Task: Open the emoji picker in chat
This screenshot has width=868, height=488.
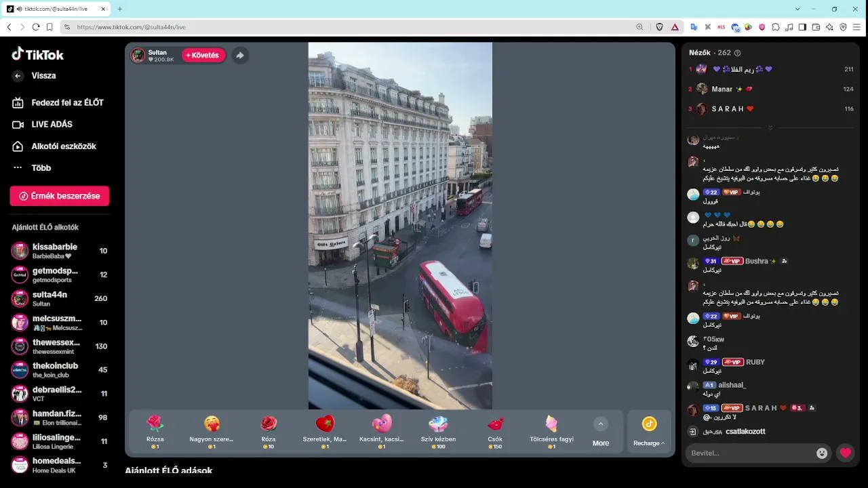Action: pyautogui.click(x=822, y=453)
